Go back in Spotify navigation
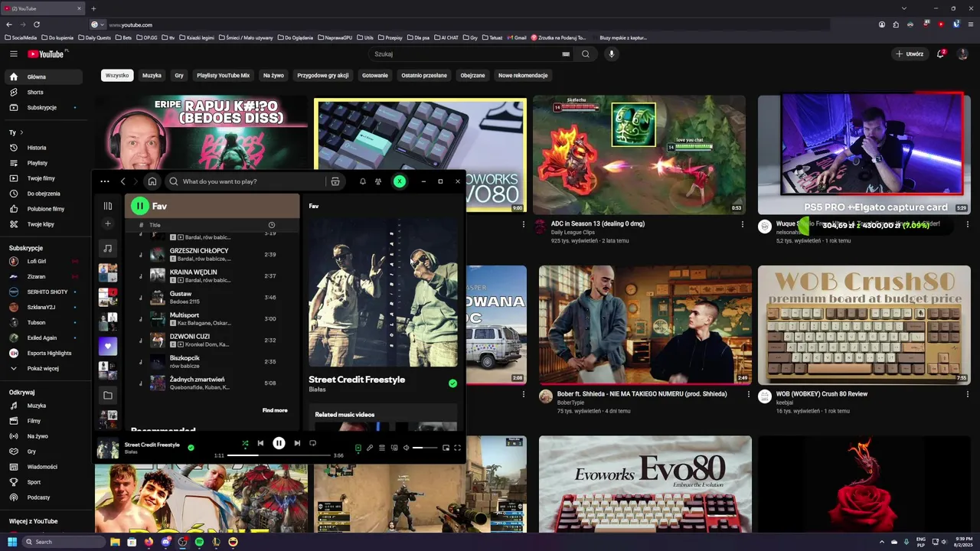This screenshot has height=551, width=980. (x=122, y=181)
